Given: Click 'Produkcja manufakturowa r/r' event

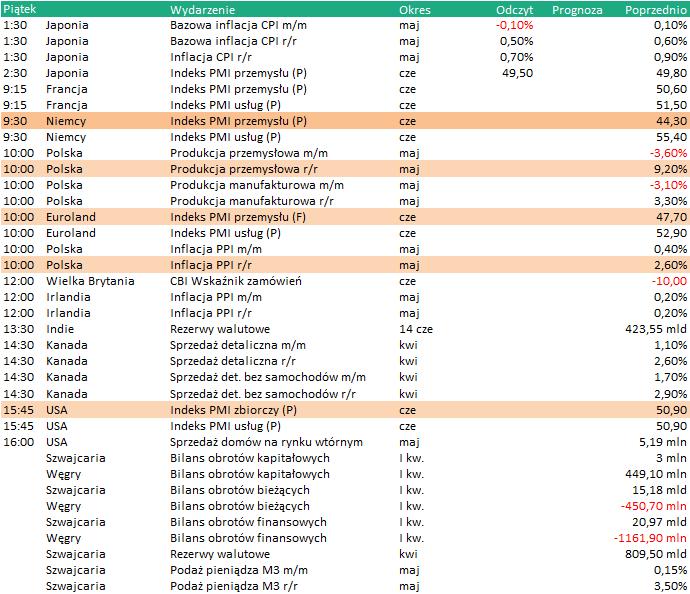Looking at the screenshot, I should pos(252,201).
